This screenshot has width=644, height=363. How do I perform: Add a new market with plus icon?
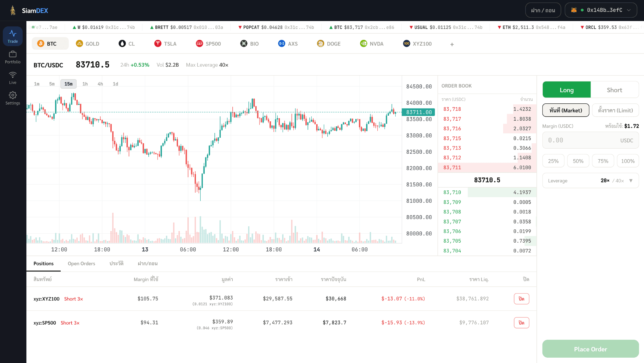click(452, 44)
